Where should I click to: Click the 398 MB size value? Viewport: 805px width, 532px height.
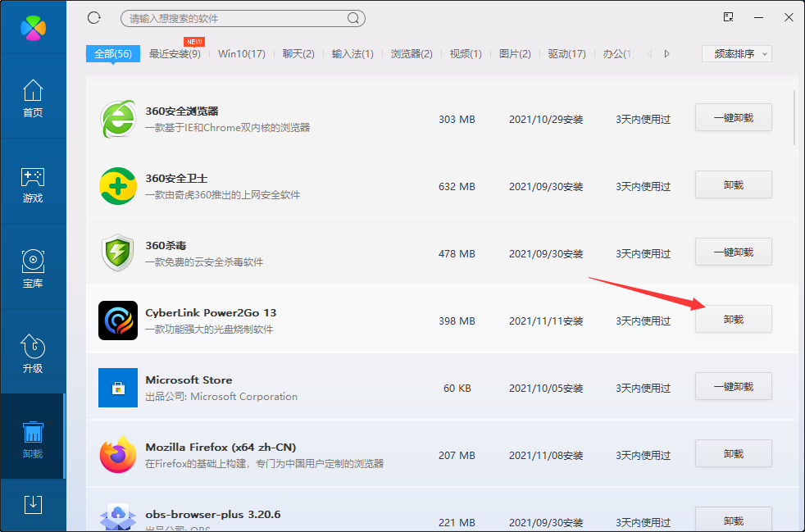pos(457,321)
